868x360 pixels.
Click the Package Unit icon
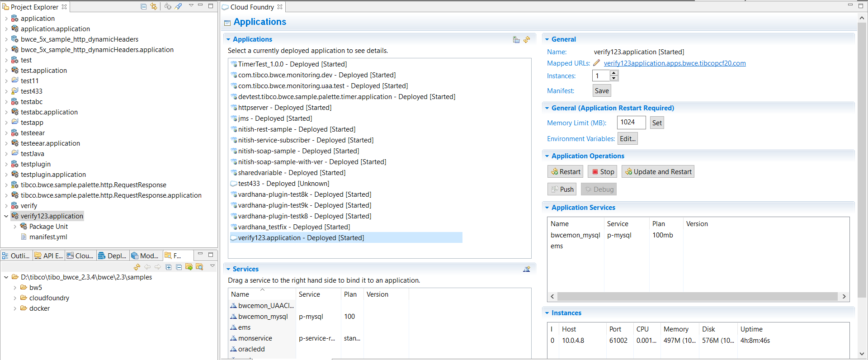coord(24,226)
